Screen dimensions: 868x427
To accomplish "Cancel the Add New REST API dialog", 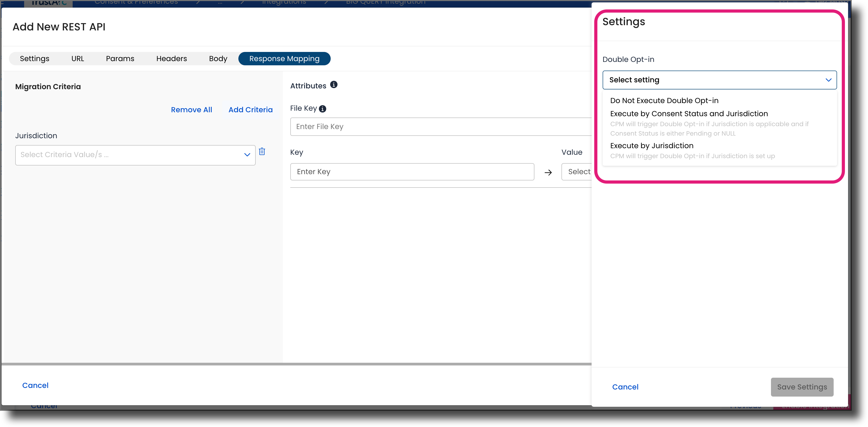I will tap(35, 385).
